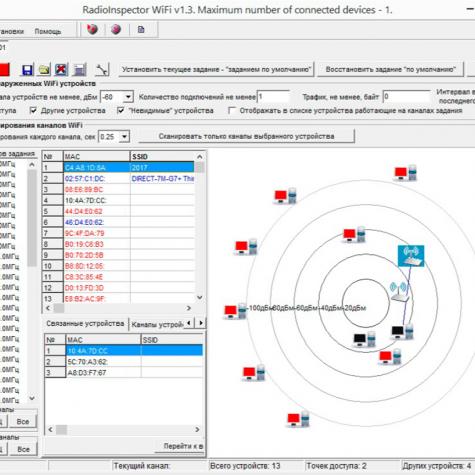Click frequency list scroll-down arrow
This screenshot has height=475, width=475.
(32, 398)
